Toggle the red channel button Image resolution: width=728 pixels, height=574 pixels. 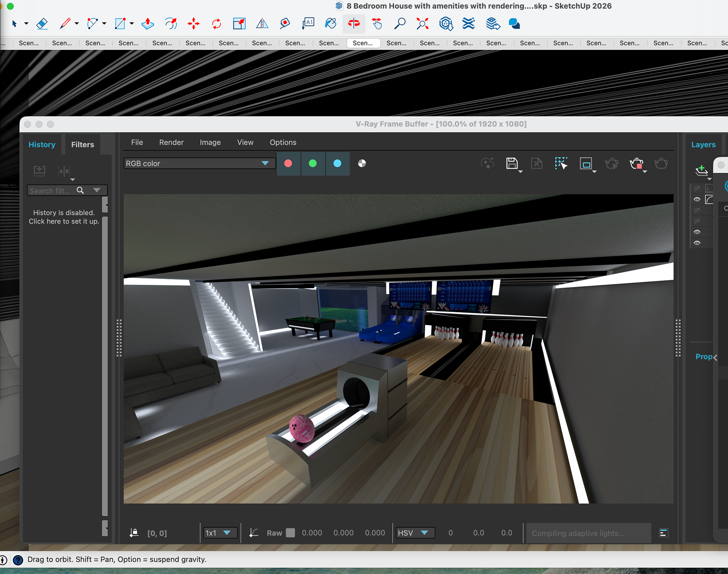click(x=288, y=163)
